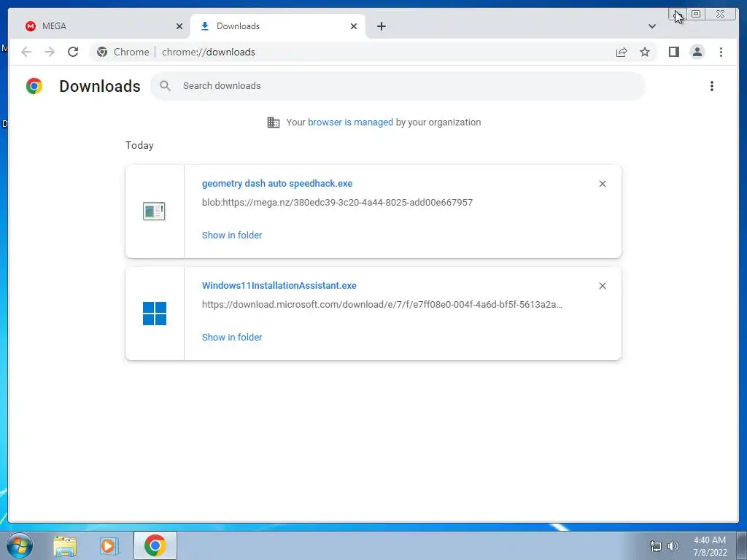The width and height of the screenshot is (747, 560).
Task: Reload the Downloads page
Action: point(73,52)
